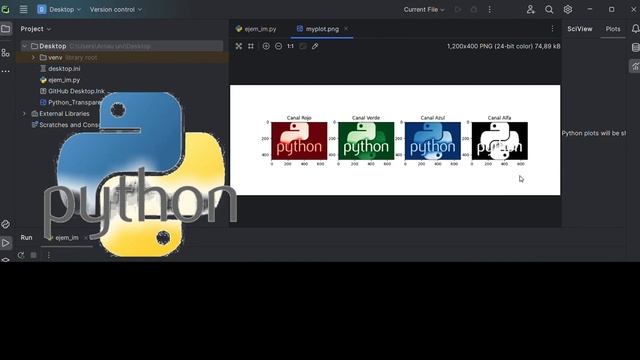Click the Debug bug icon
Viewport: 640px width, 360px height.
[x=474, y=9]
